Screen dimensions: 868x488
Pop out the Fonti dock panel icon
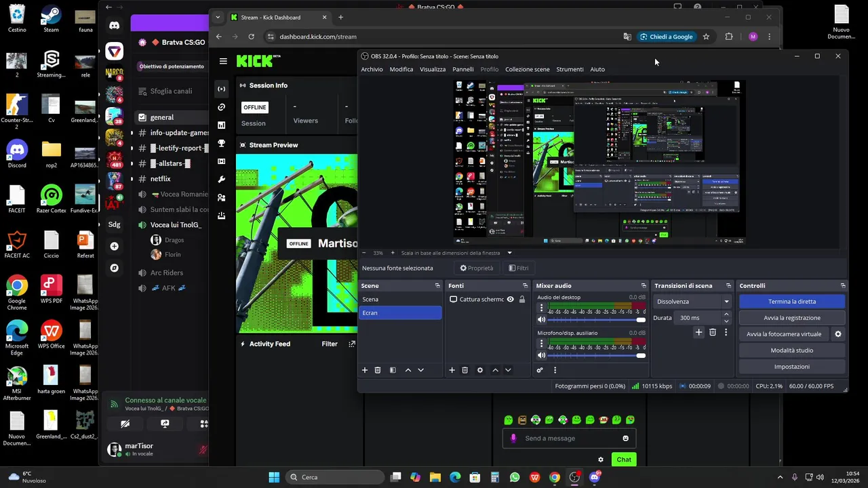point(526,285)
